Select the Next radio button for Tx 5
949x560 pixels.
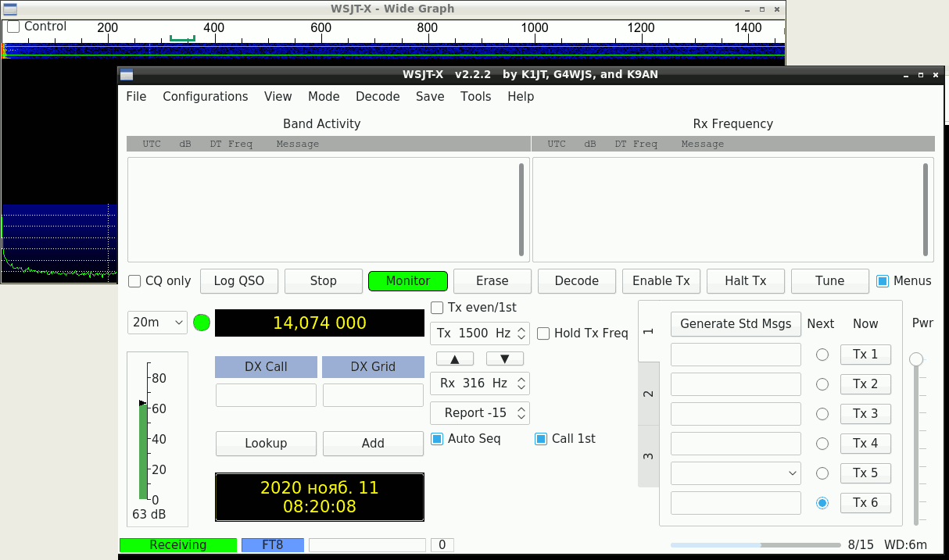click(x=822, y=473)
